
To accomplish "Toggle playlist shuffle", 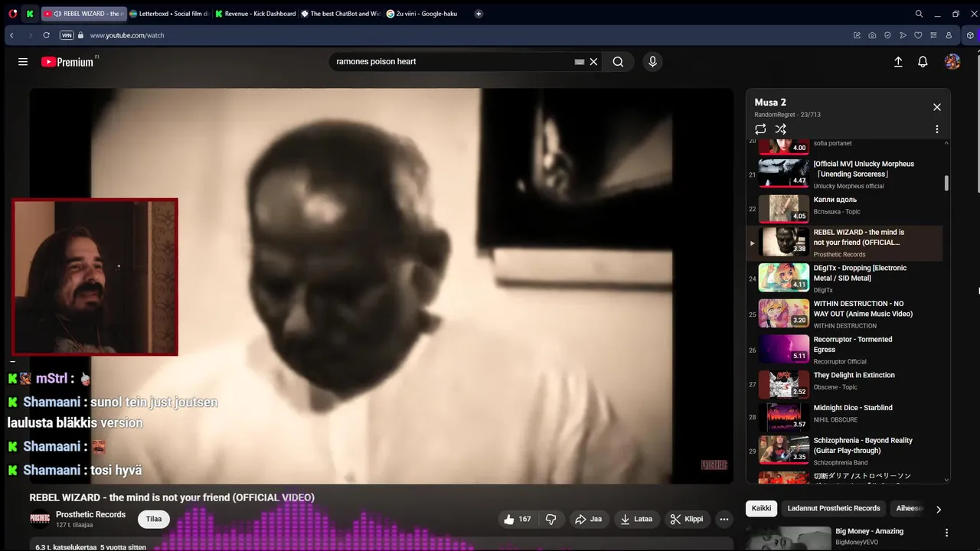I will coord(781,129).
